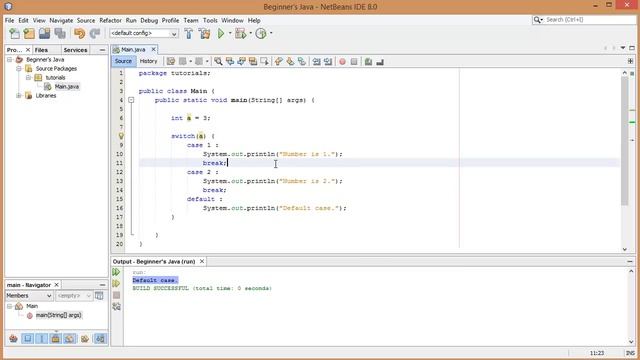Click the Comment icon in the editor toolbar
640x360 pixels.
[369, 62]
